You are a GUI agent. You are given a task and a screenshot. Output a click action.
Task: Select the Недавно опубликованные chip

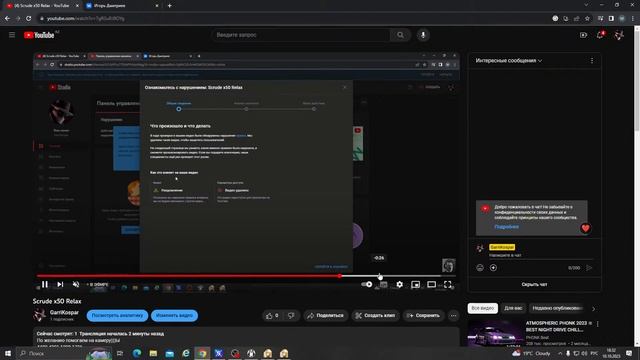(558, 308)
